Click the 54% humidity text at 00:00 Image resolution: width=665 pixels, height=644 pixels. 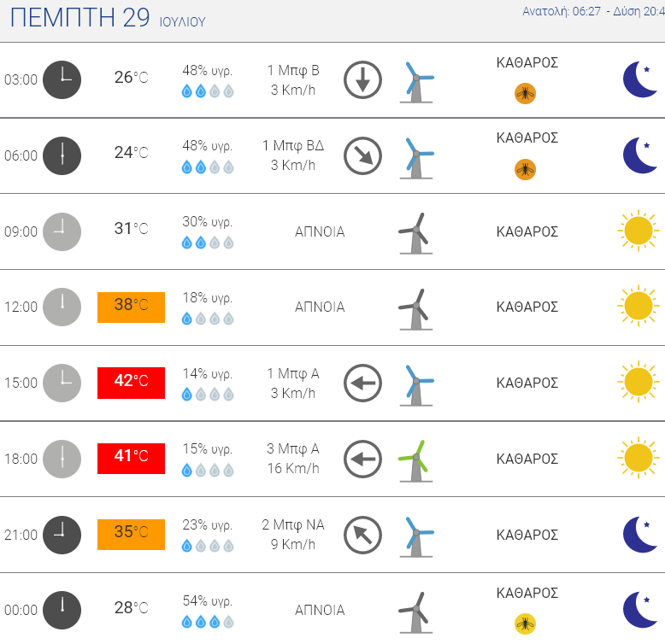coord(208,600)
